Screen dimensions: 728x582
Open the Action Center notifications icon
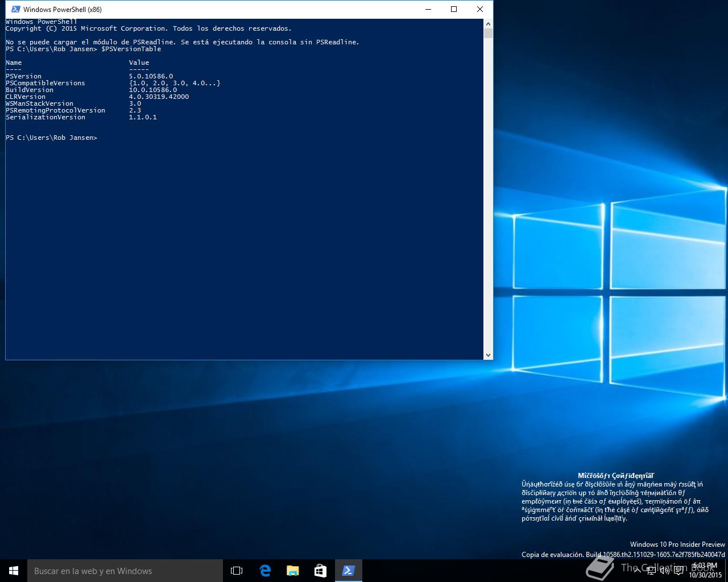(679, 571)
